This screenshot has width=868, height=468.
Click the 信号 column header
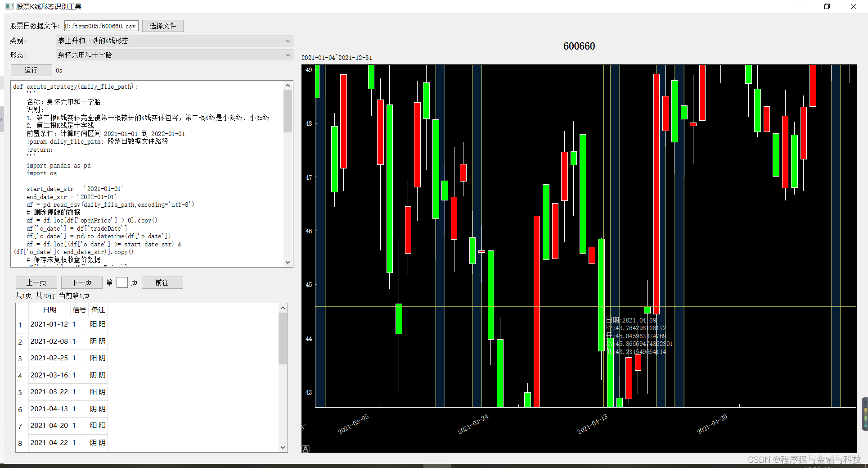79,310
